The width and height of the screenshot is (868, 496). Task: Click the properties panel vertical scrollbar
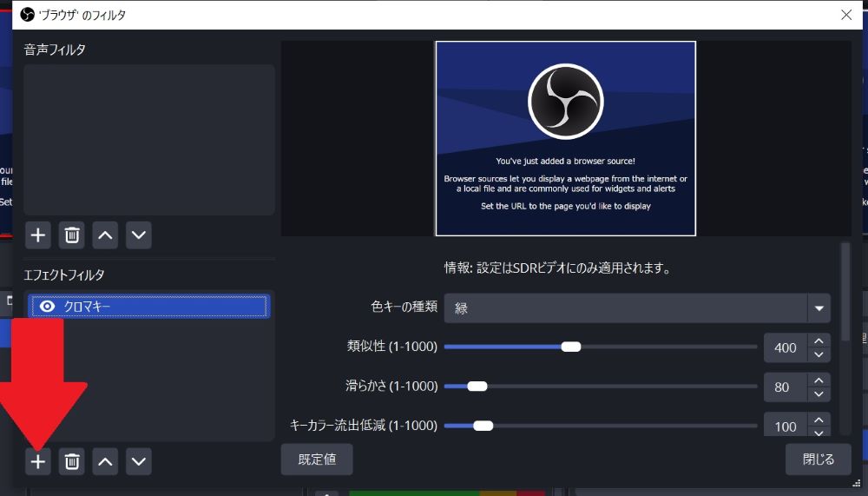tap(845, 292)
